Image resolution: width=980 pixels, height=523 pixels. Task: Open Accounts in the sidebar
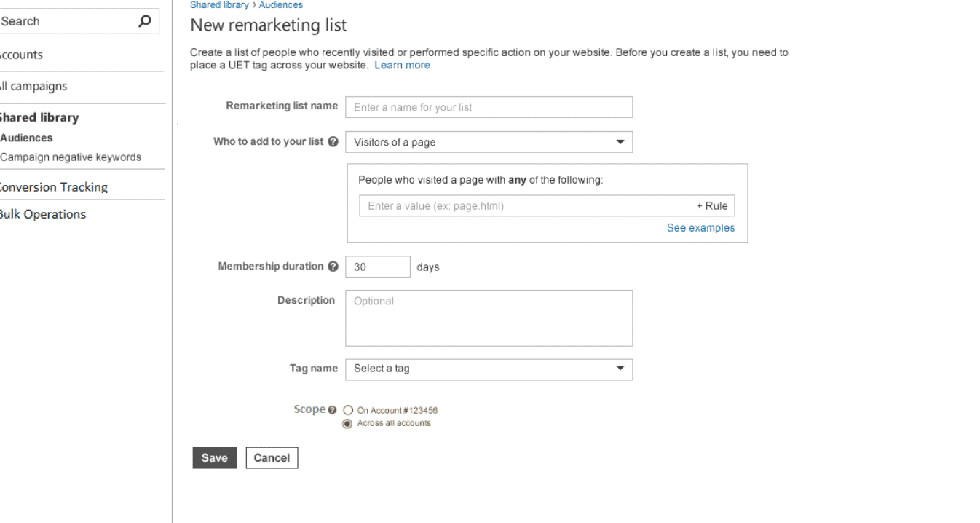[x=20, y=55]
